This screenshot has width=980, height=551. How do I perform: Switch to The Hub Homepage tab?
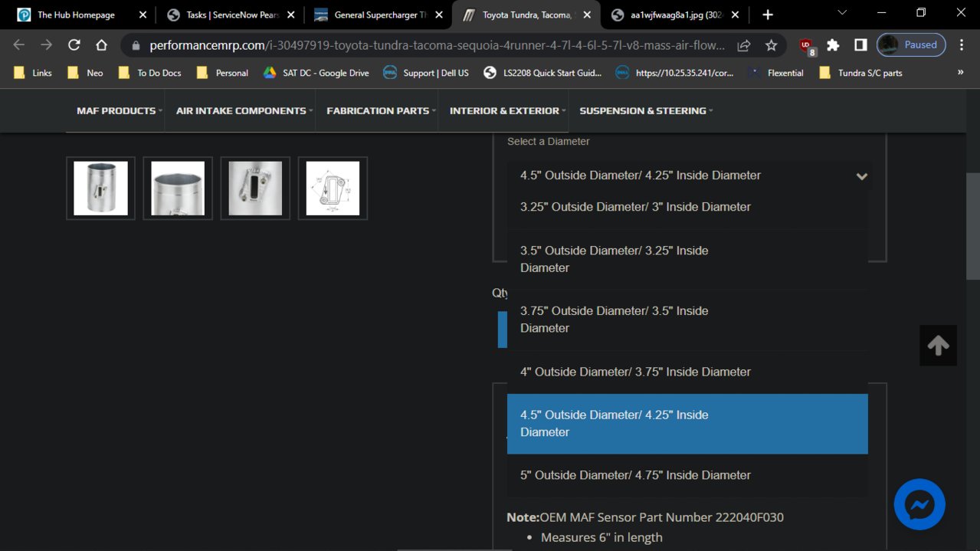click(77, 15)
